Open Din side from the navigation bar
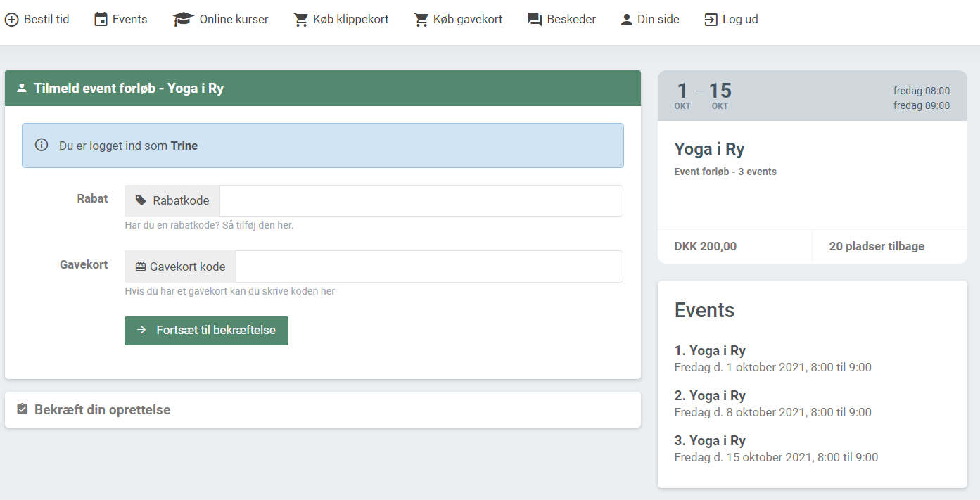The height and width of the screenshot is (500, 980). tap(658, 20)
